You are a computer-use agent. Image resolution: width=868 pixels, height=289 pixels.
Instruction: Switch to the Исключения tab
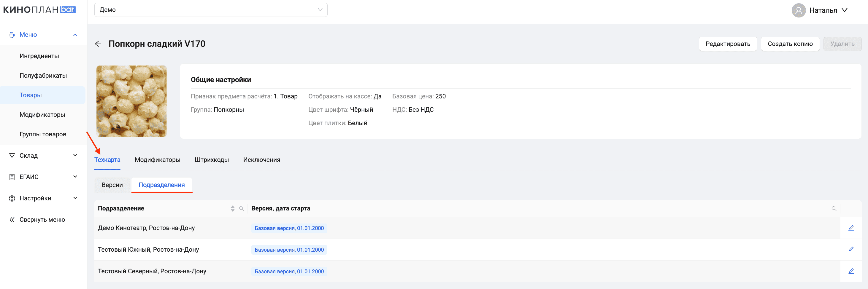(261, 160)
